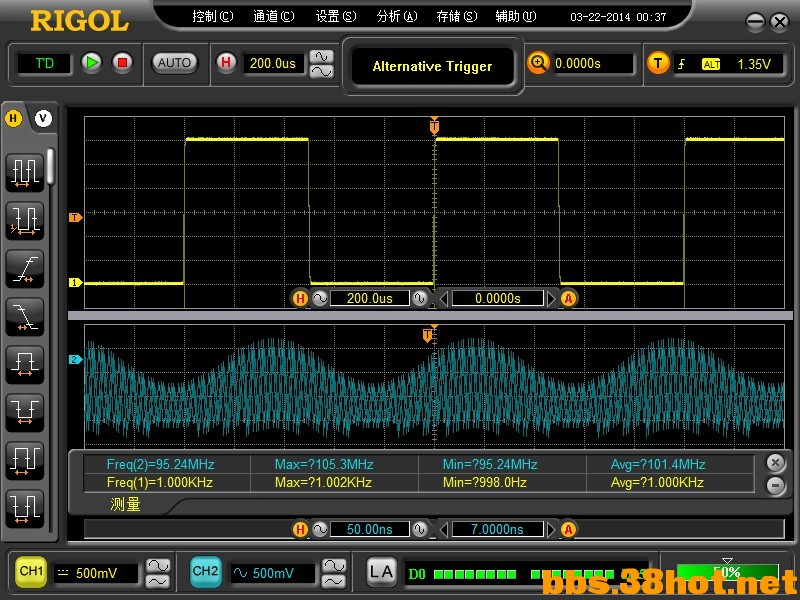Click the AUTO setup button
The height and width of the screenshot is (600, 800).
pos(174,63)
